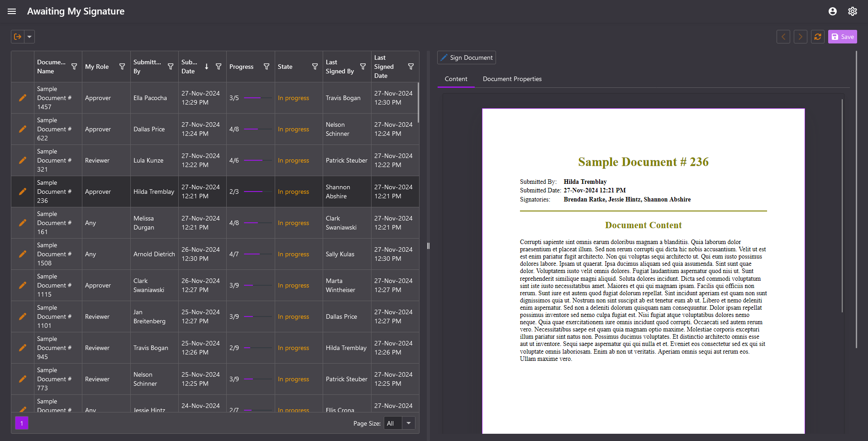Image resolution: width=868 pixels, height=441 pixels.
Task: Switch to Document Properties tab
Action: [512, 79]
